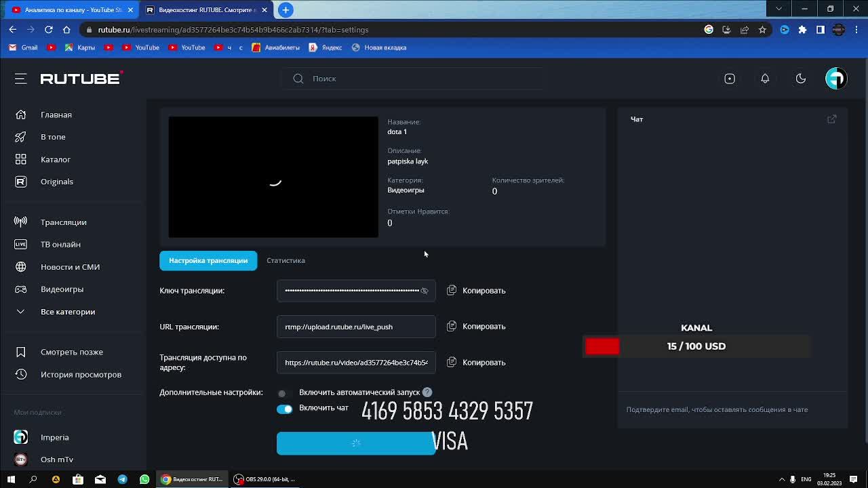
Task: Open the RUTUBE profile avatar menu
Action: tap(836, 78)
